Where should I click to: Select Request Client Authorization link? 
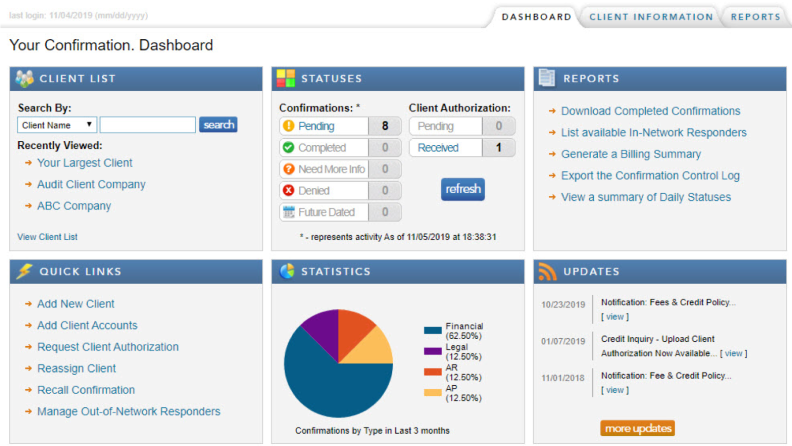pyautogui.click(x=108, y=347)
